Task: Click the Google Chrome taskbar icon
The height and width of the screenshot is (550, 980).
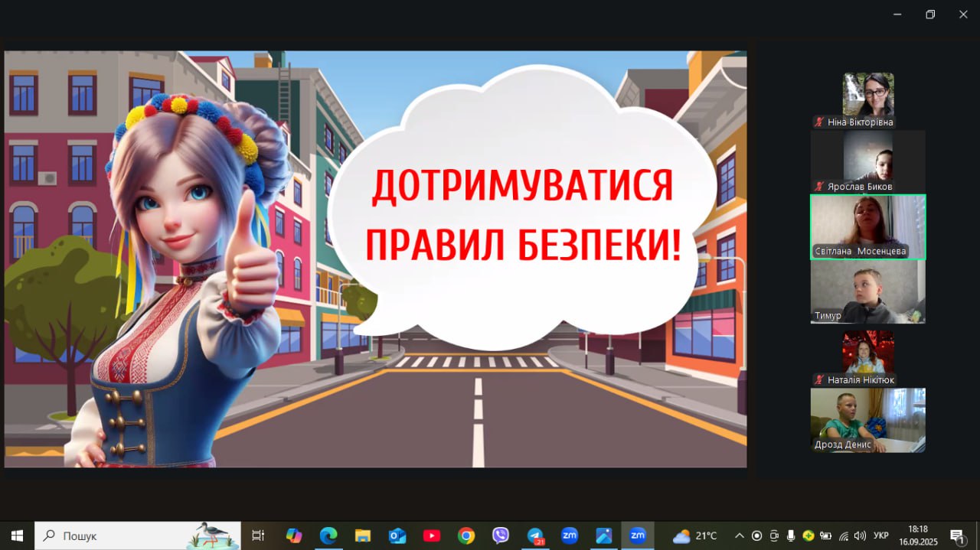Action: click(466, 535)
